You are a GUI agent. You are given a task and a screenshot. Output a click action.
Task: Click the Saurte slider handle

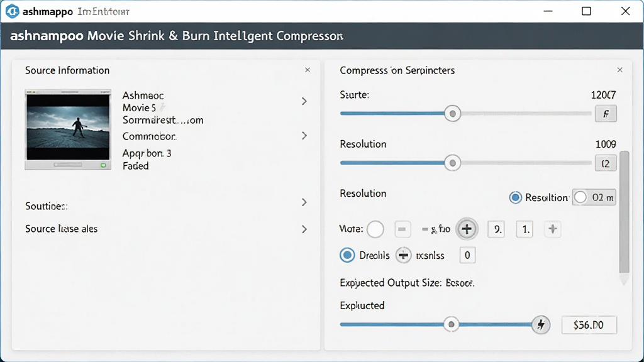pyautogui.click(x=452, y=114)
